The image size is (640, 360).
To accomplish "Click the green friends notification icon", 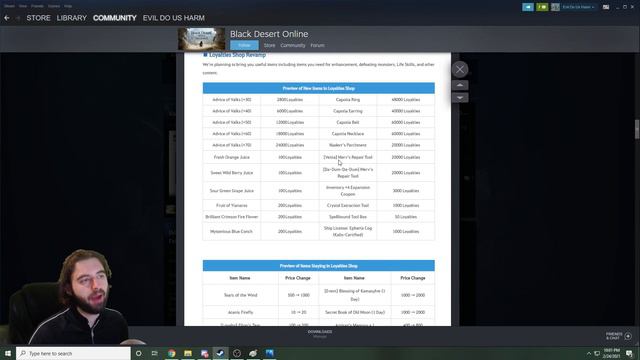I will click(542, 7).
